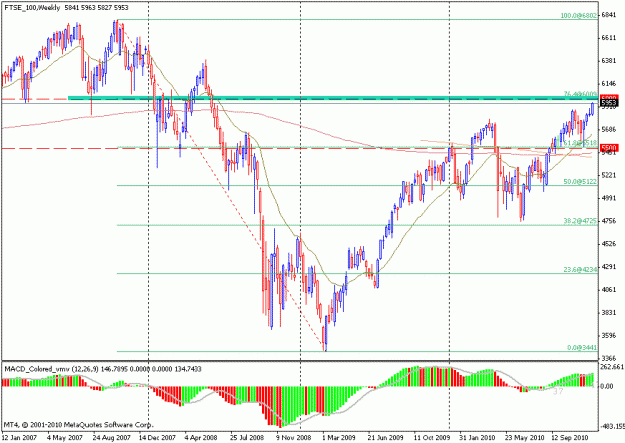Click the -483.155 MACD scale value
625x443 pixels.
612,427
